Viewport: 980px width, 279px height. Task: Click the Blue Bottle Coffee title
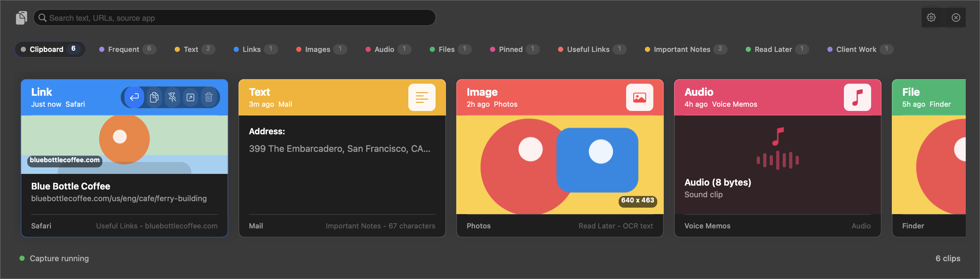(71, 186)
